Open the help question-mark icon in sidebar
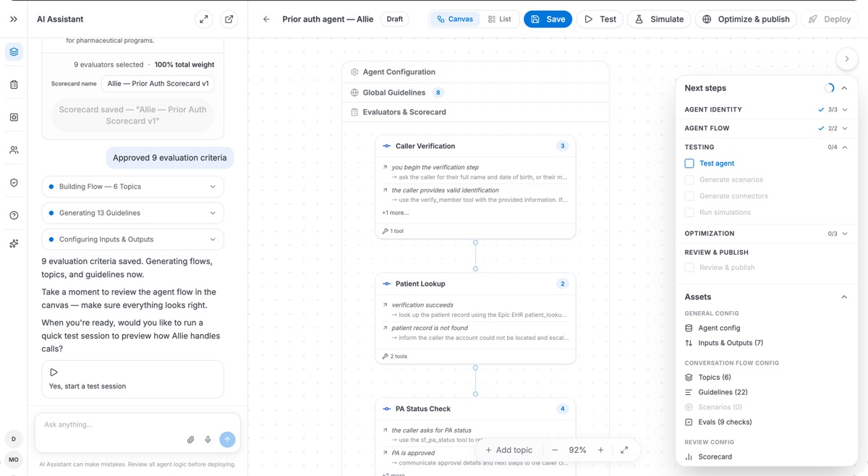Screen dimensions: 868x476 point(14,216)
